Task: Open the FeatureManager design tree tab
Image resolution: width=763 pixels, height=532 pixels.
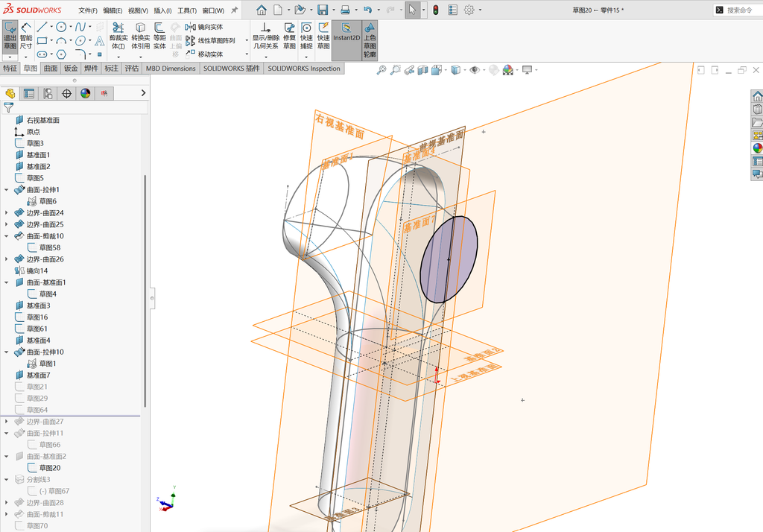Action: pyautogui.click(x=10, y=93)
